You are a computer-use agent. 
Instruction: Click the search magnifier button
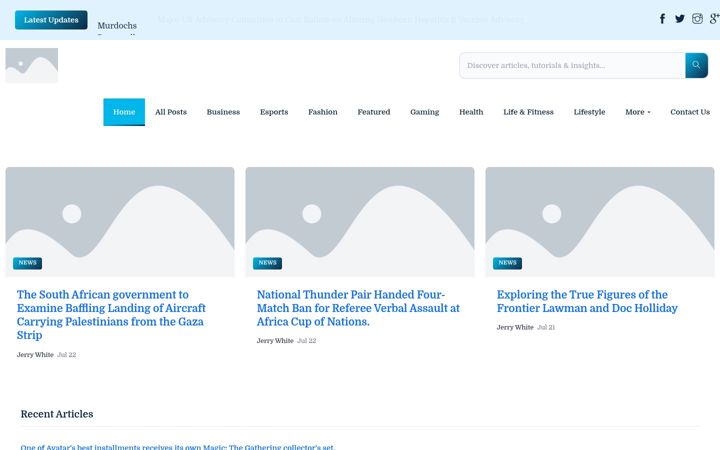pos(696,65)
